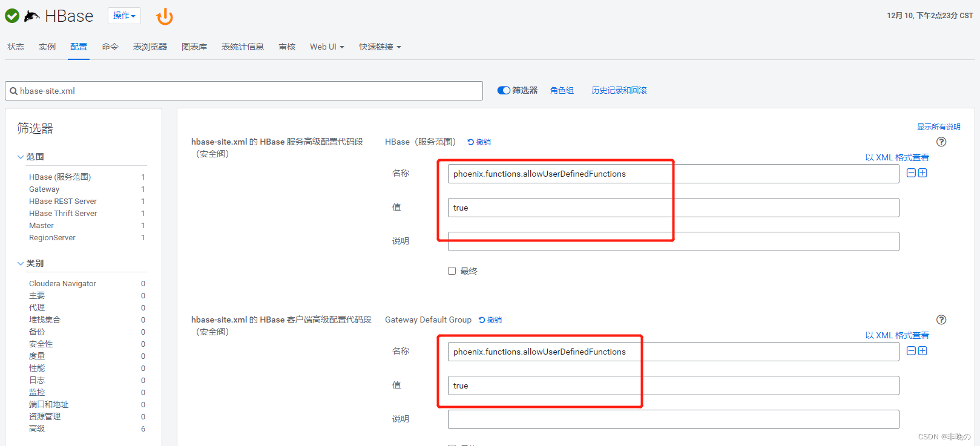Open the 操作 dropdown button
This screenshot has width=980, height=446.
click(124, 16)
